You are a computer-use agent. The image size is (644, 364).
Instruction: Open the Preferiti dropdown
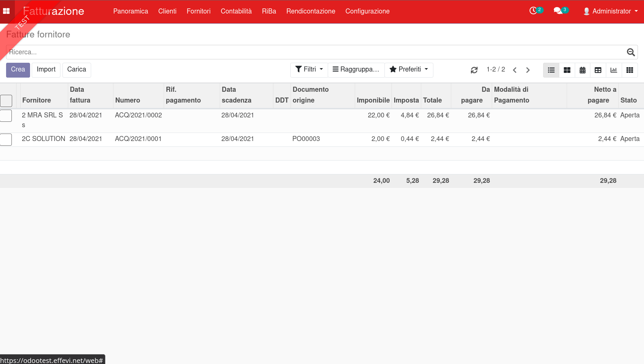[409, 69]
